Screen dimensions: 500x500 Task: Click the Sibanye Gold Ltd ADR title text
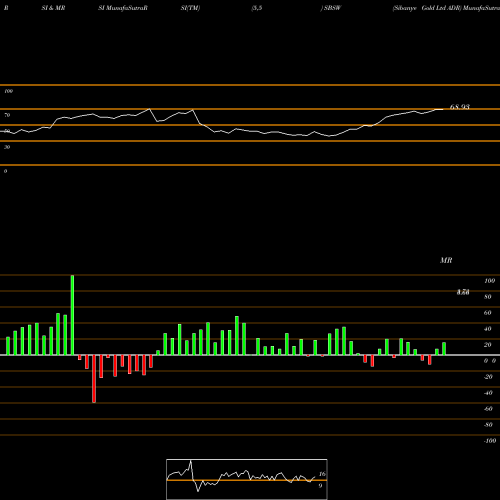[x=427, y=8]
